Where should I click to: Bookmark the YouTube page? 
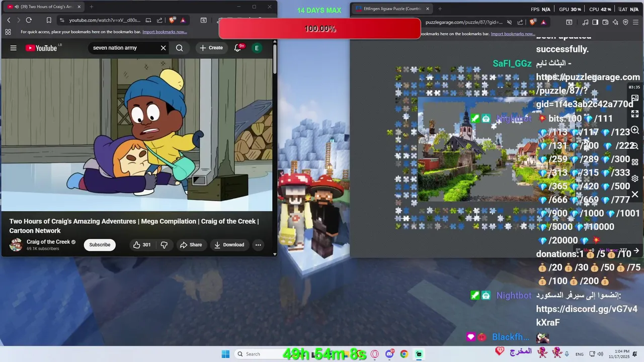49,20
